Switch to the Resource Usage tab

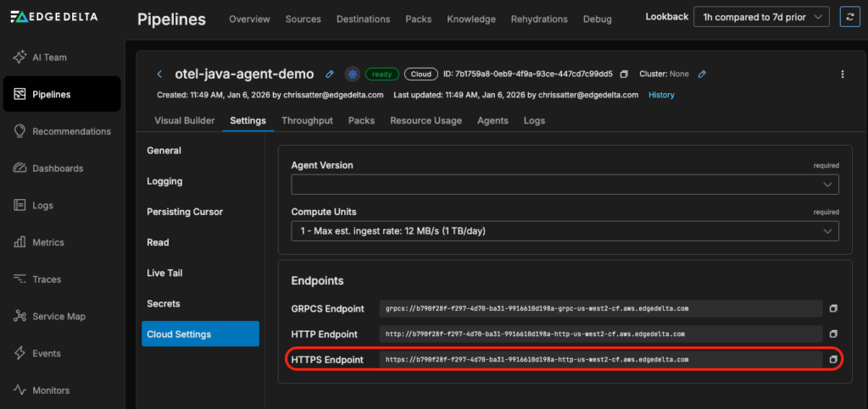point(426,120)
